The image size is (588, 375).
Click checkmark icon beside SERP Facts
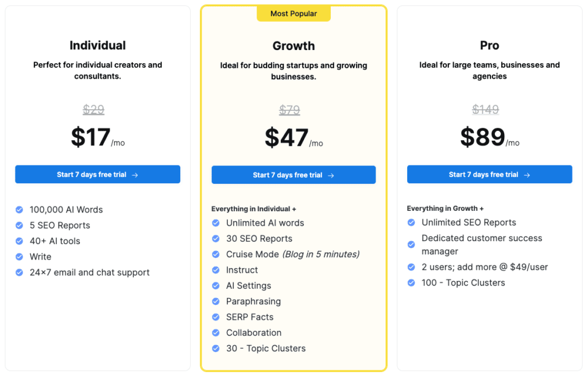(216, 317)
